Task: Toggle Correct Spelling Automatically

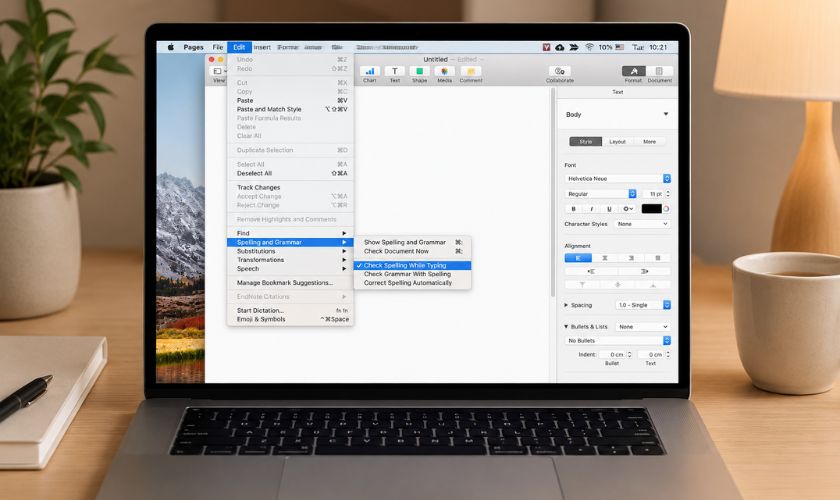Action: point(412,283)
